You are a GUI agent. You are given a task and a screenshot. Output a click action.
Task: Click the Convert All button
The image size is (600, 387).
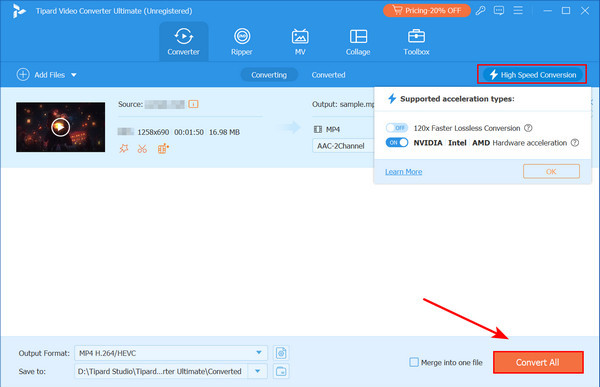538,362
